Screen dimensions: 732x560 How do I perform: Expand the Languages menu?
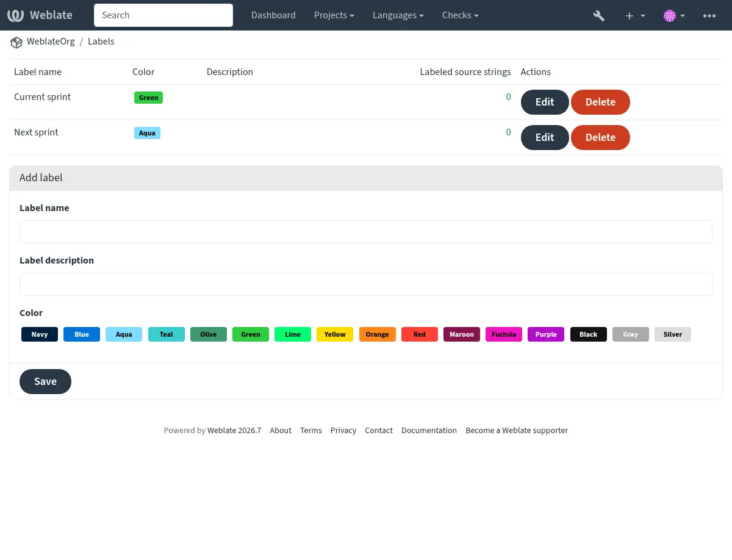(398, 15)
